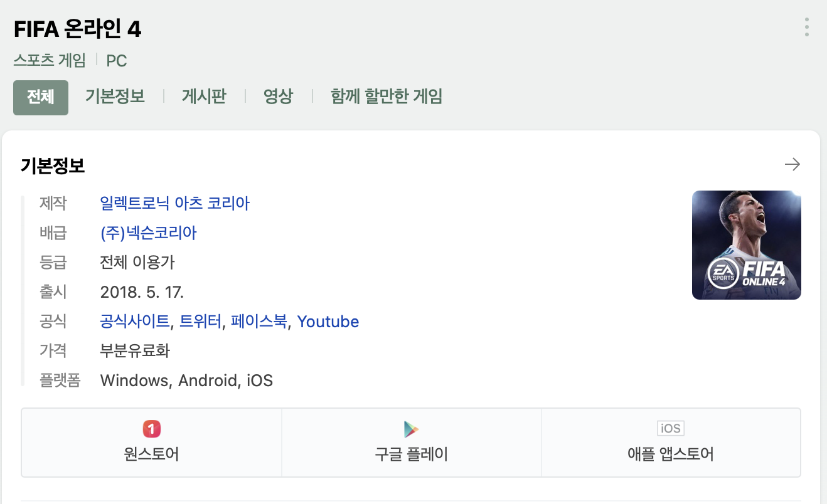The image size is (827, 504).
Task: Open the 함께 할만한 게임 tab
Action: coord(387,97)
